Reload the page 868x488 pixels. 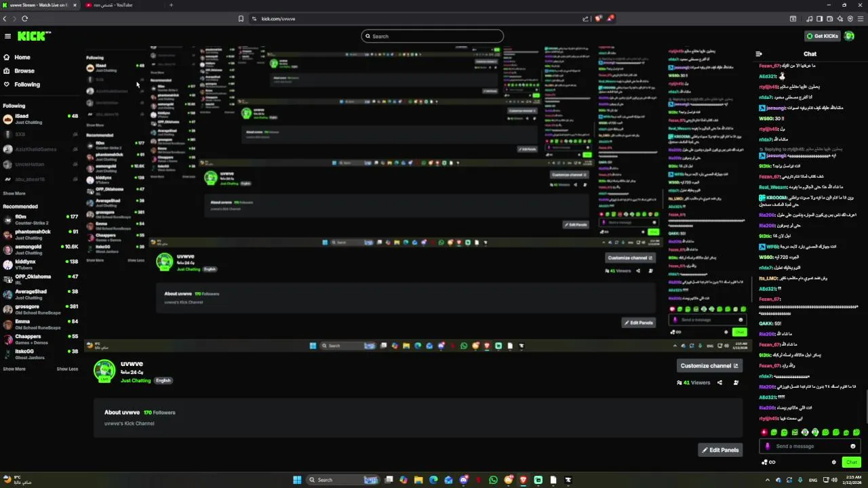coord(24,19)
